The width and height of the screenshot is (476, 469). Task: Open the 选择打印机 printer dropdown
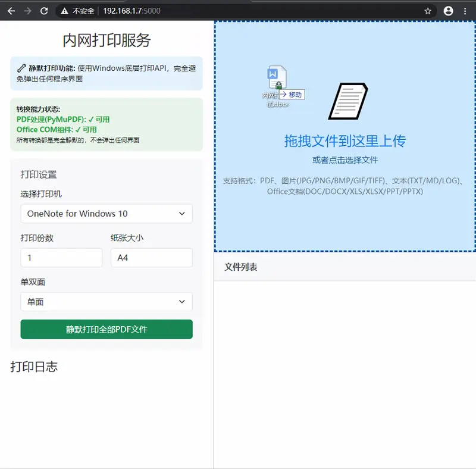point(106,214)
